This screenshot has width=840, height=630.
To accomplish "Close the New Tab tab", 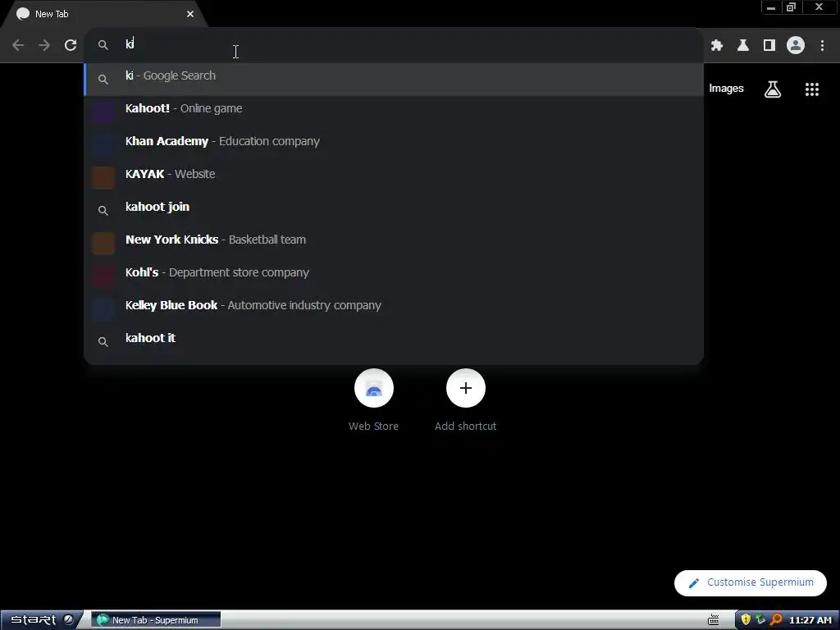I will [x=190, y=14].
